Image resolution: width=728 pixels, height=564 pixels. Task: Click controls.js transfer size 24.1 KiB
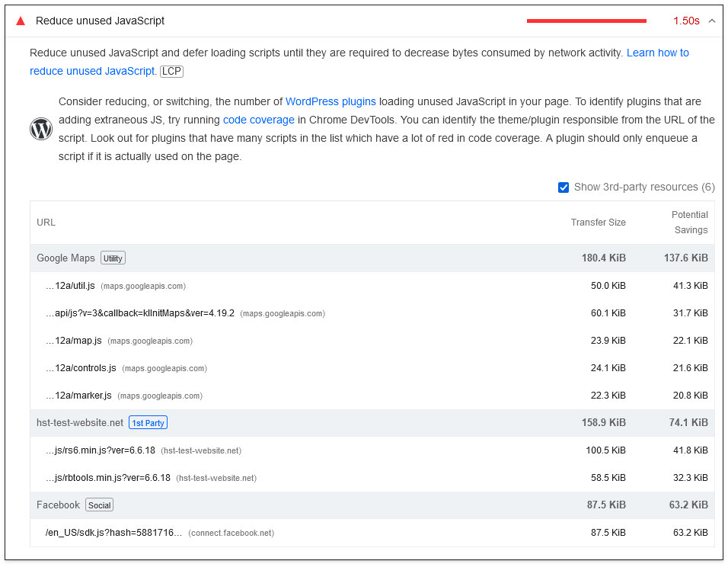[608, 368]
